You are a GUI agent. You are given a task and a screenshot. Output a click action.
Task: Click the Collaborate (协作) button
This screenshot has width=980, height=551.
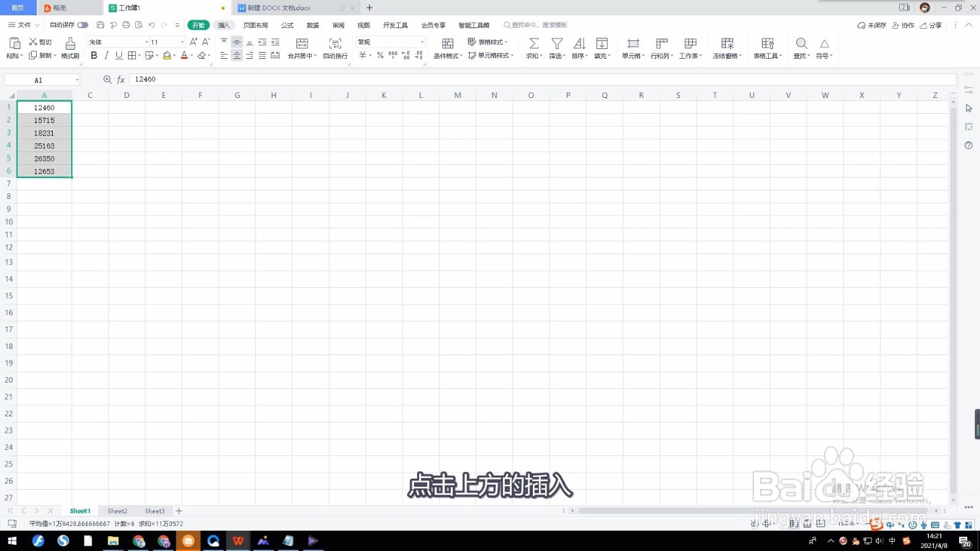coord(903,25)
